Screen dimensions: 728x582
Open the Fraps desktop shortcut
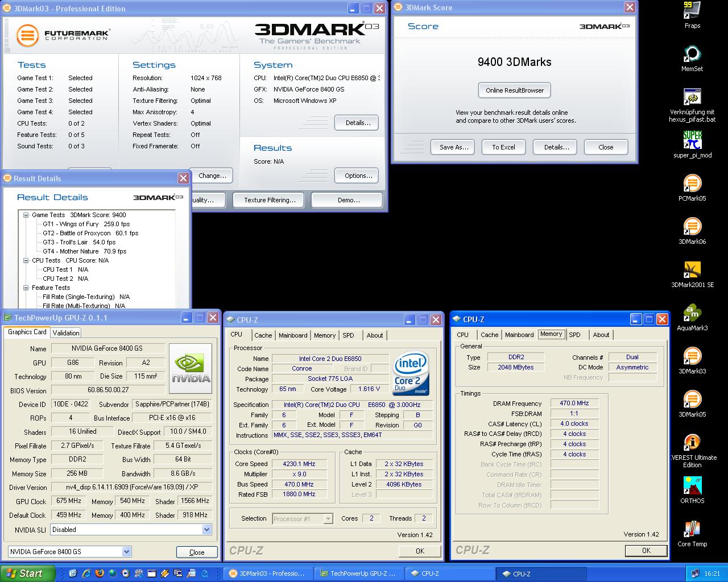(x=692, y=15)
